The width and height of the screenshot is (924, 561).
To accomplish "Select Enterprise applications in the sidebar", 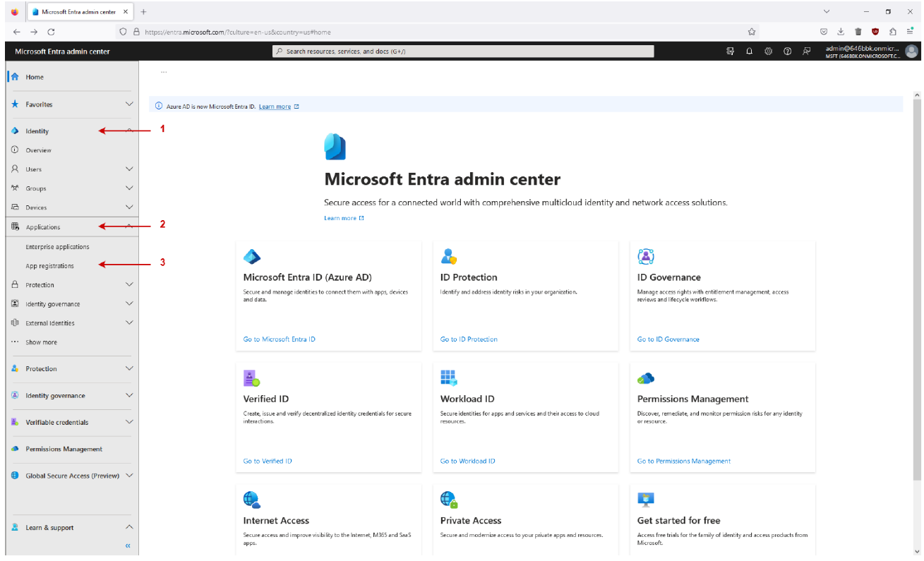I will 57,247.
